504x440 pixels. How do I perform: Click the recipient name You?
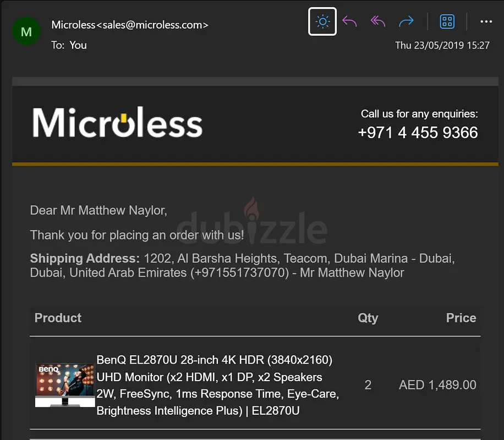[x=78, y=45]
